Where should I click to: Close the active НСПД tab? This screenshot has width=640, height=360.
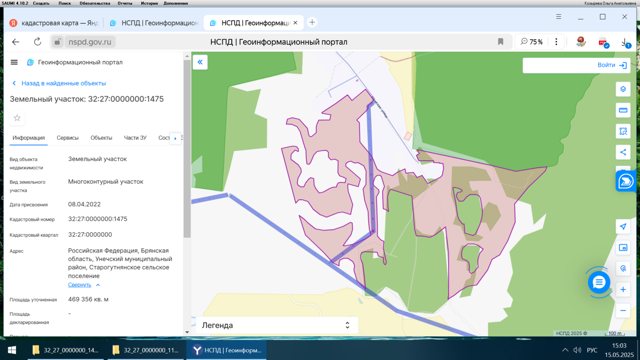point(296,23)
